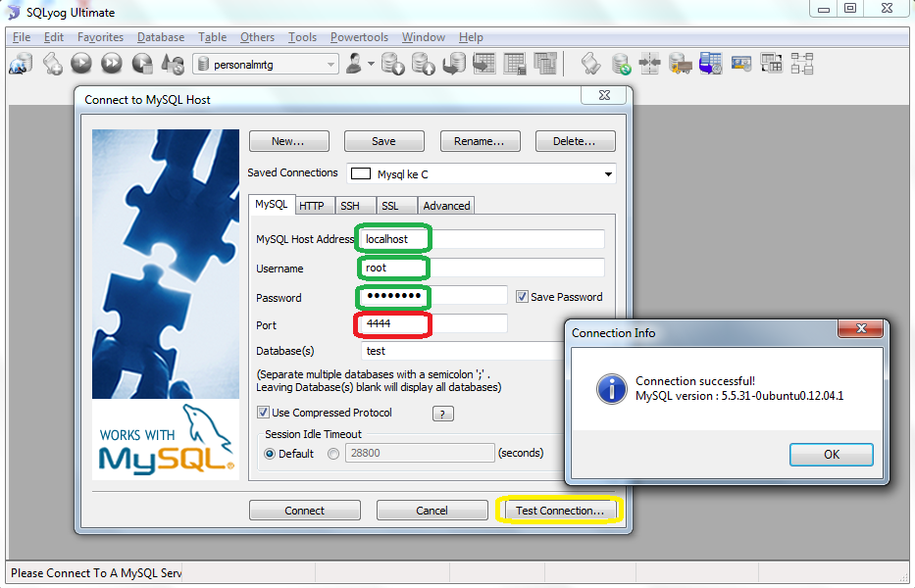
Task: Expand the arrow next to User Manager icon
Action: coord(371,64)
